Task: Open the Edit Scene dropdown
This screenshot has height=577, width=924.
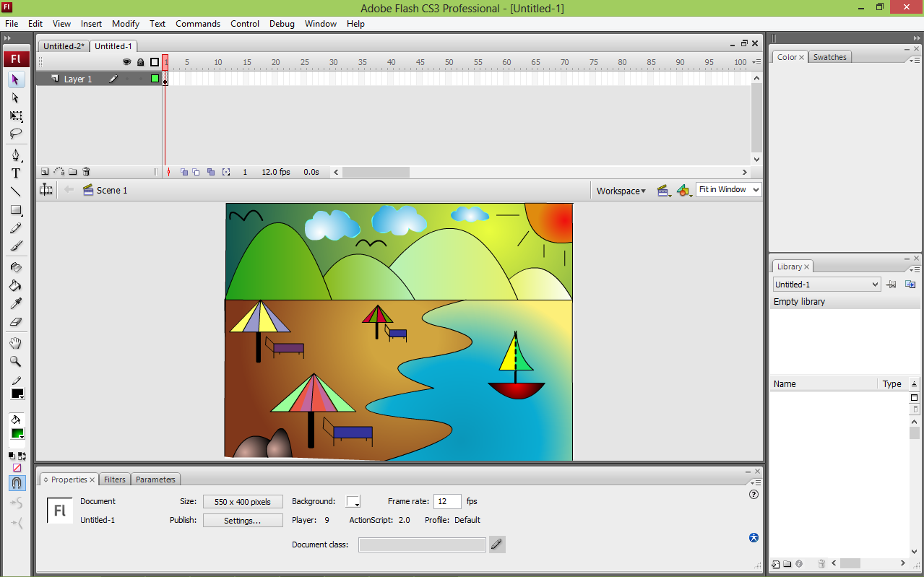Action: 664,191
